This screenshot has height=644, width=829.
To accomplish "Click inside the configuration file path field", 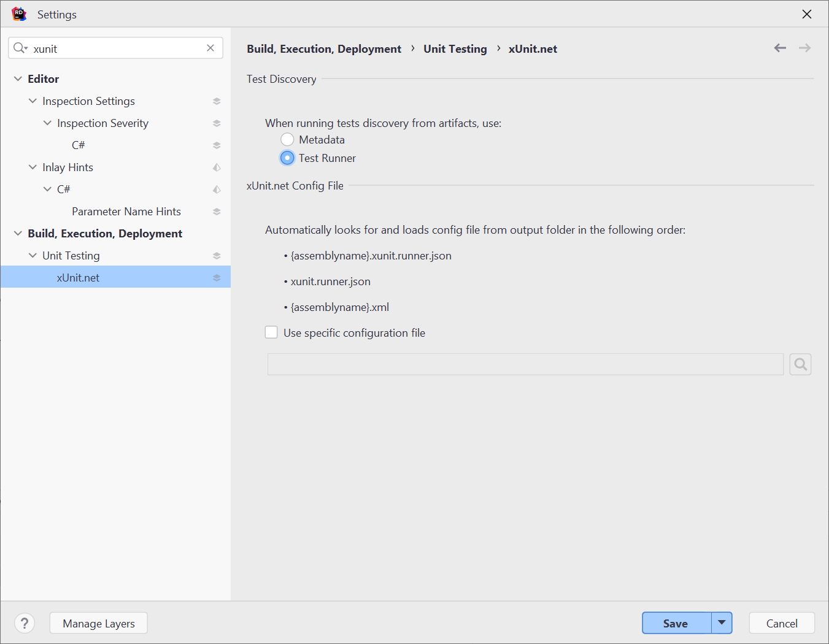I will pyautogui.click(x=525, y=364).
